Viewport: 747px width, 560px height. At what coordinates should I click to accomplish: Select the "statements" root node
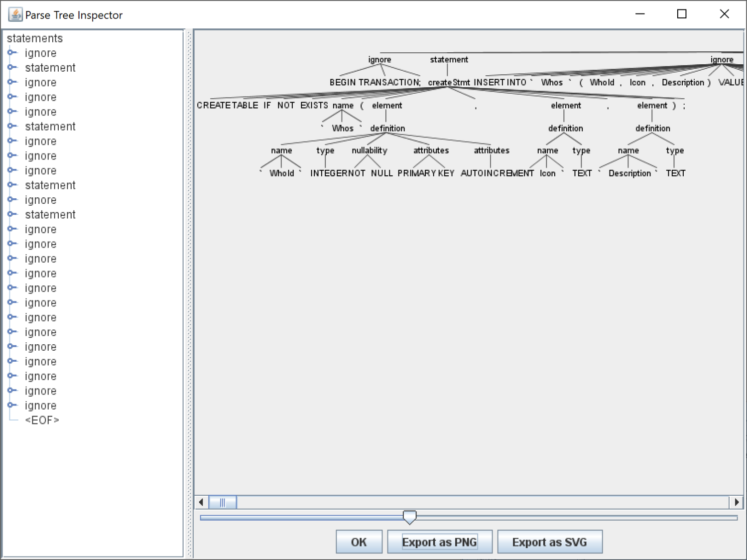pyautogui.click(x=34, y=38)
